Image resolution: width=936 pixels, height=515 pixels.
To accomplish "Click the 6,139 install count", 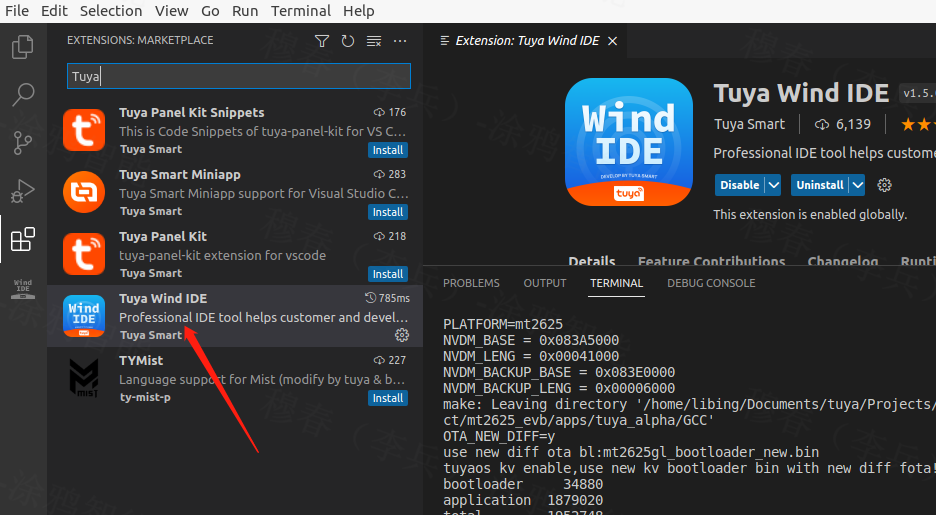I will 843,124.
